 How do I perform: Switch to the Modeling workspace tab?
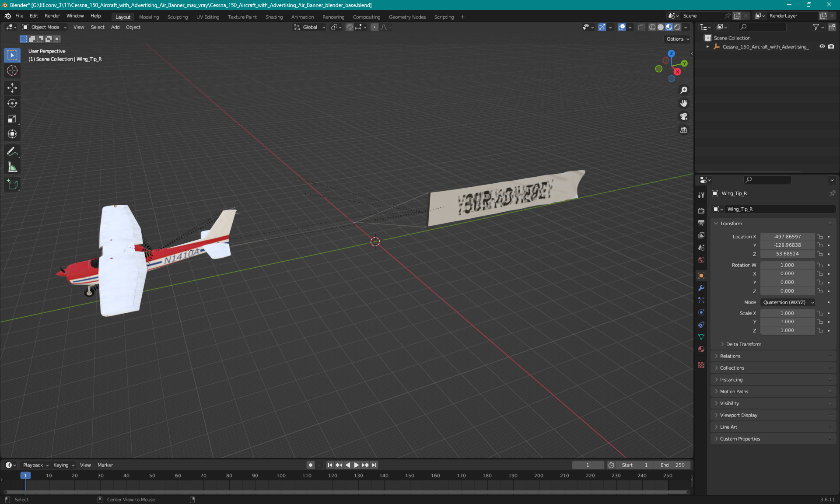[149, 17]
